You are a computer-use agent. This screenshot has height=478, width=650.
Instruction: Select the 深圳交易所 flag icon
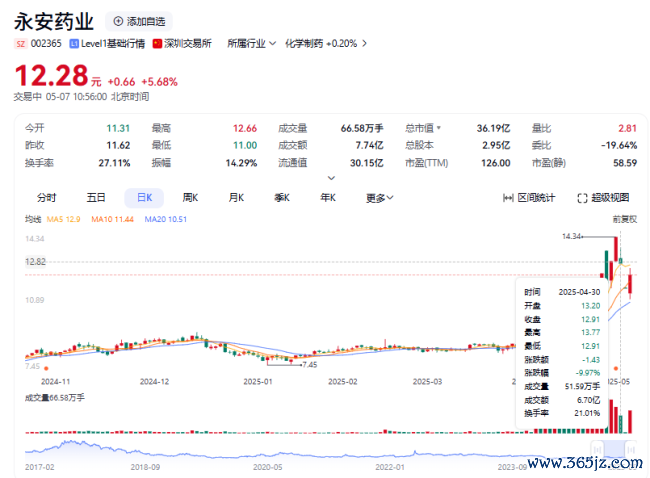157,44
